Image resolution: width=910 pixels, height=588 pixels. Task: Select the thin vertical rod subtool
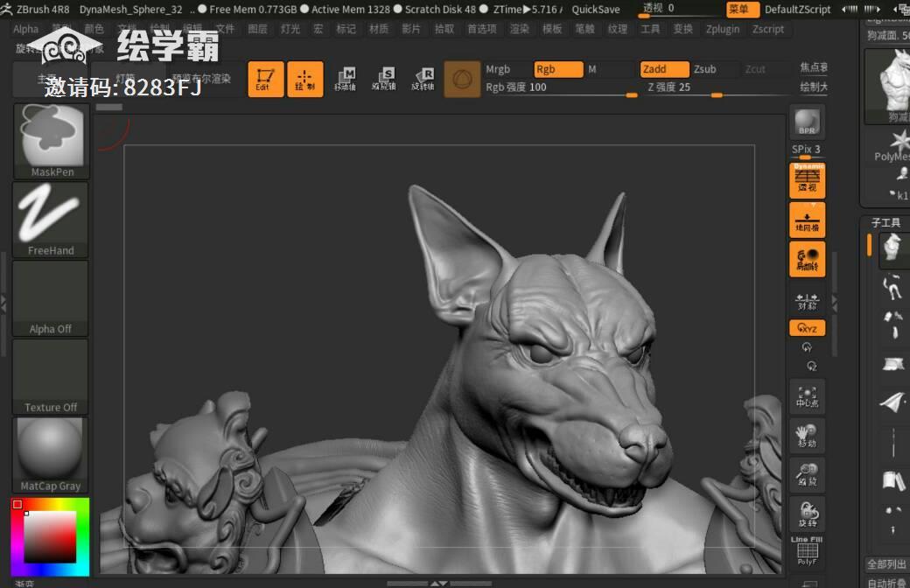click(893, 442)
